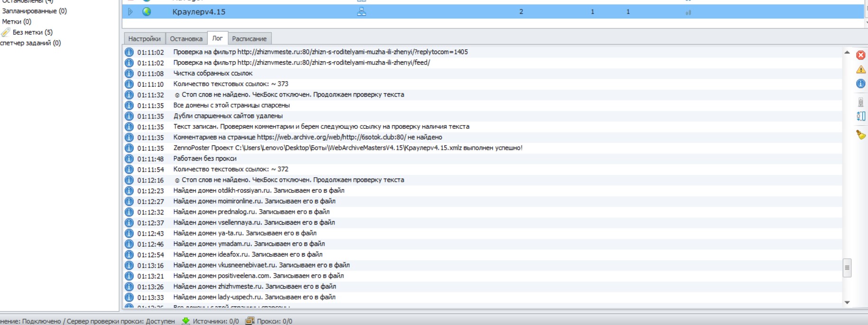Click the green Источники download icon
Viewport: 868px width, 325px height.
click(186, 321)
